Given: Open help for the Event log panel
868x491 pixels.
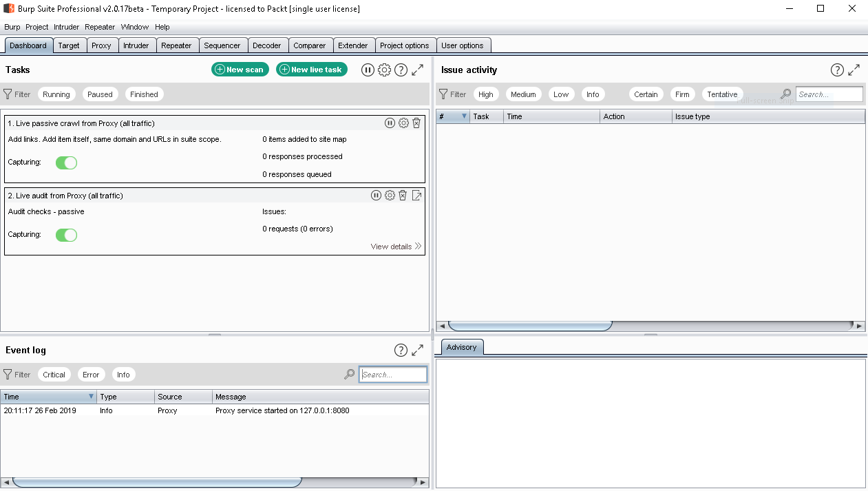Looking at the screenshot, I should (x=401, y=350).
